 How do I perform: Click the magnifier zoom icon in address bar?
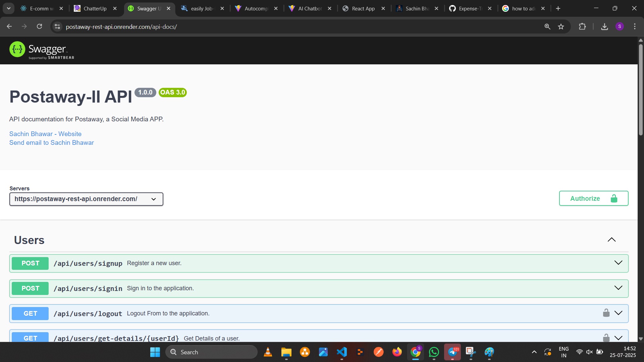[547, 26]
